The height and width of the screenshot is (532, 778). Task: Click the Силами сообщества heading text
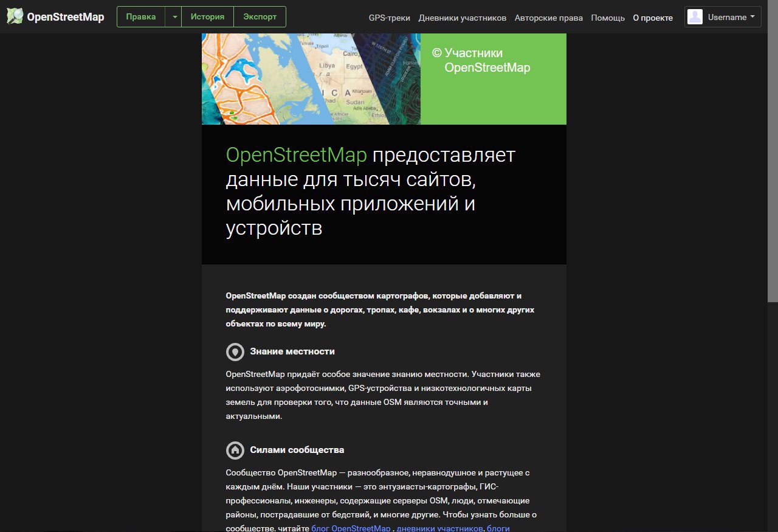(297, 450)
